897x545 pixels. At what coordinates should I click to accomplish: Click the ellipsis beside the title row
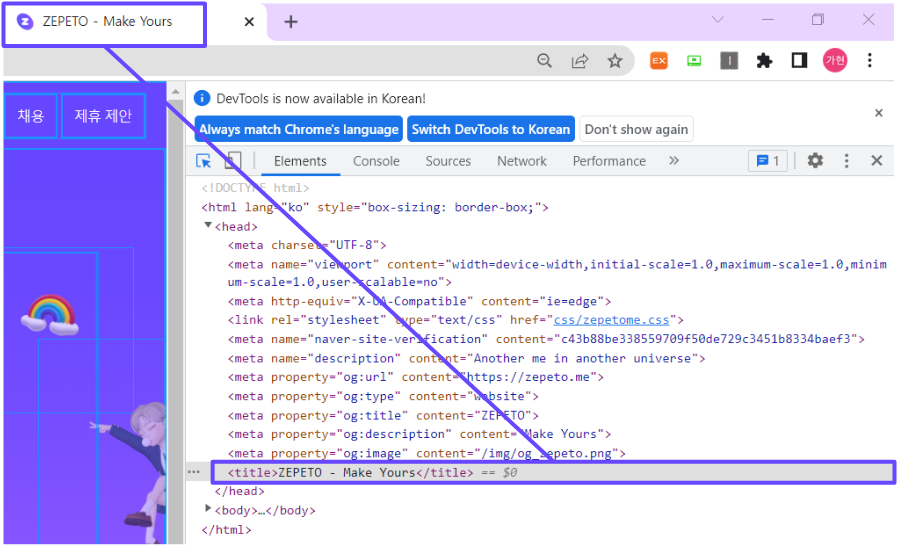pos(194,472)
